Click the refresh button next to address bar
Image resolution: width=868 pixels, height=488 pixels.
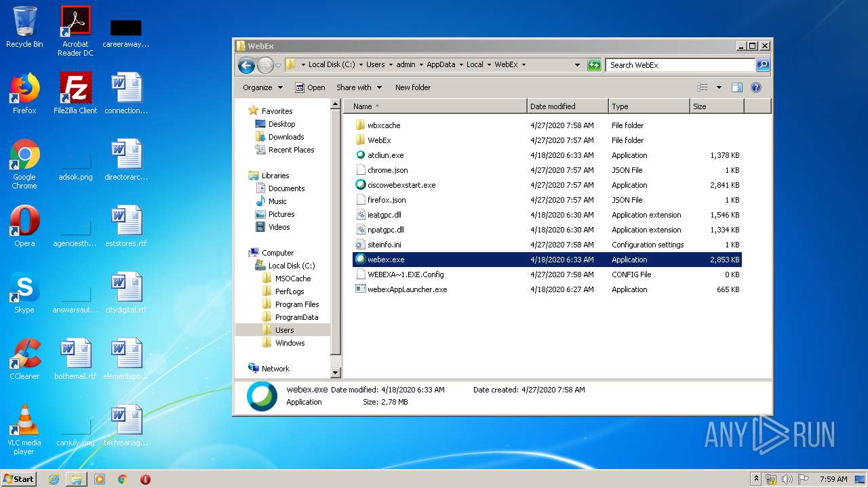(x=594, y=65)
